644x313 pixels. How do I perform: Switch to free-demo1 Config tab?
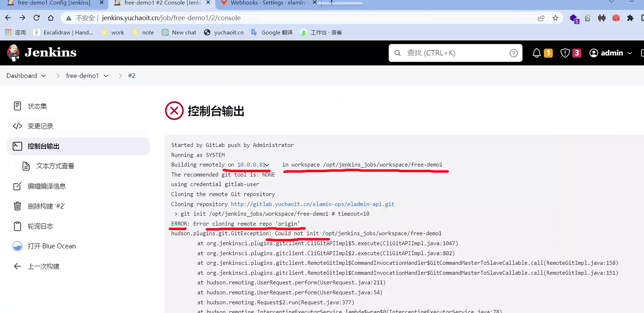pyautogui.click(x=54, y=3)
